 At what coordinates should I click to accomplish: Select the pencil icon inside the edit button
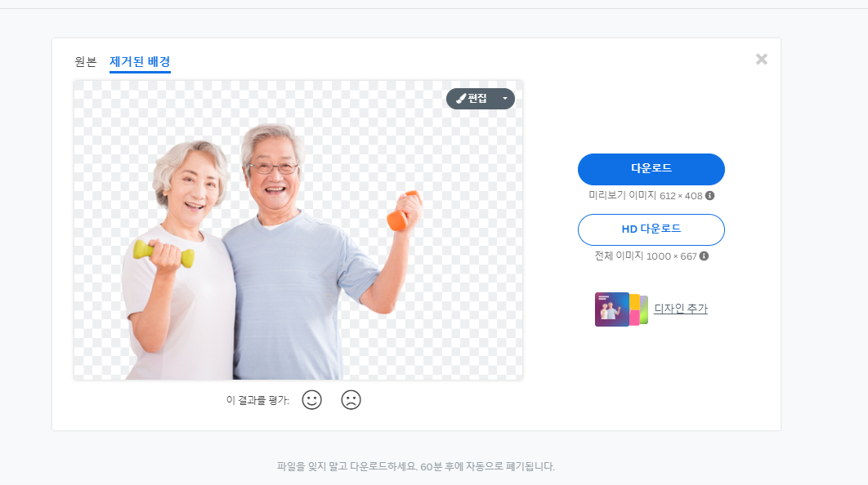460,98
